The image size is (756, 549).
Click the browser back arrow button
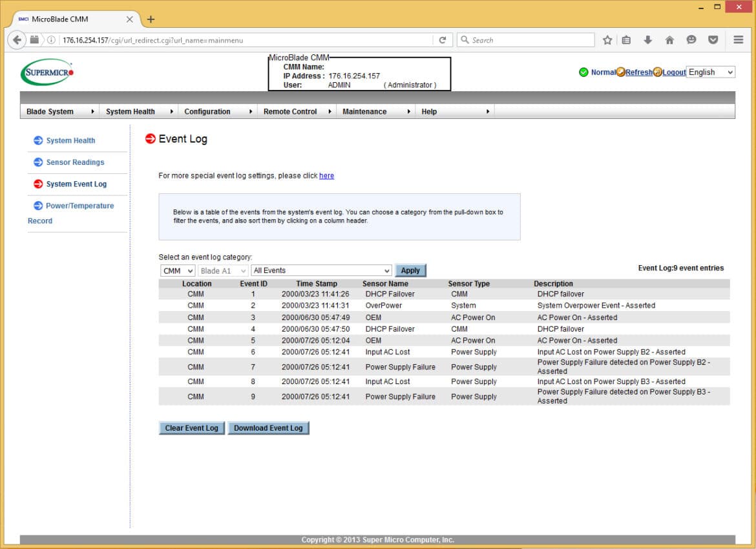[x=17, y=40]
